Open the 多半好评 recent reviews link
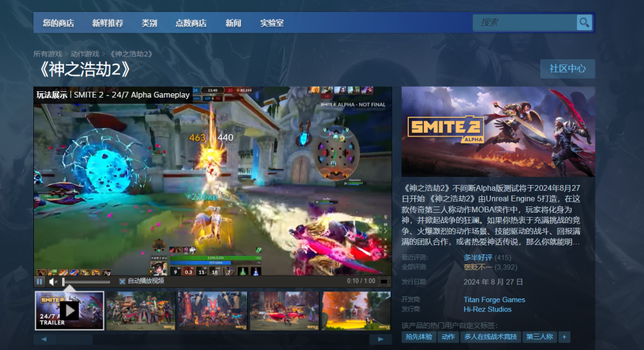 pos(478,257)
